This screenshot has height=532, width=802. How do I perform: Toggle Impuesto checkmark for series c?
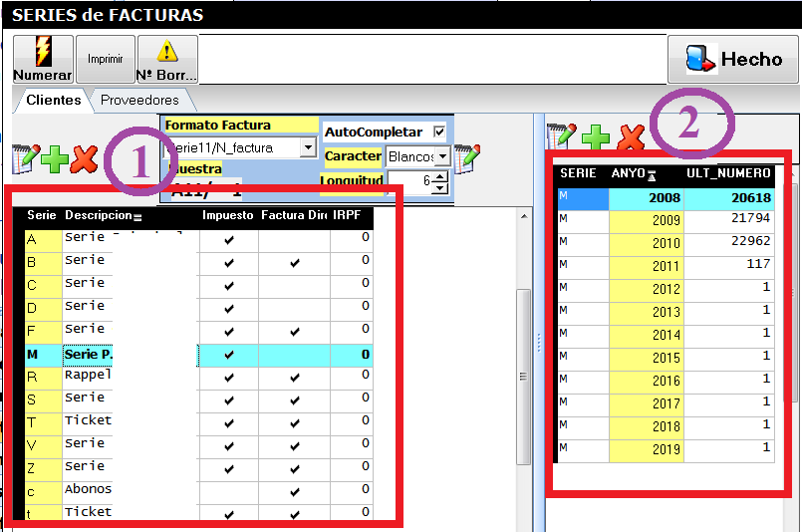[x=229, y=490]
